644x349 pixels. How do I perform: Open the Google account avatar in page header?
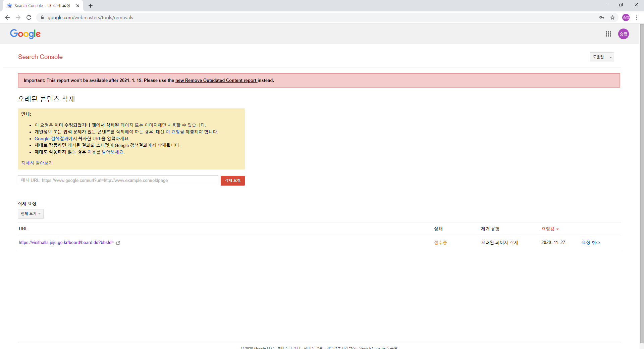pyautogui.click(x=624, y=34)
